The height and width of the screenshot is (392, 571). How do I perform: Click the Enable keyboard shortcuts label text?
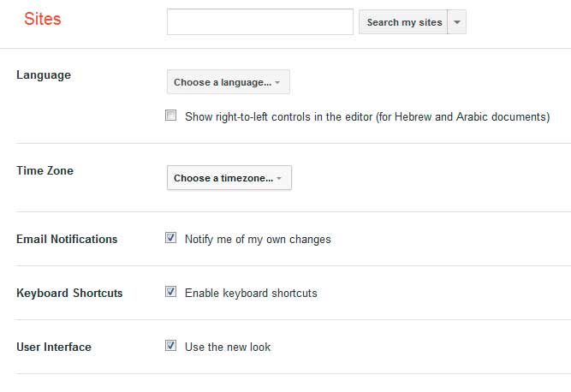tap(251, 293)
